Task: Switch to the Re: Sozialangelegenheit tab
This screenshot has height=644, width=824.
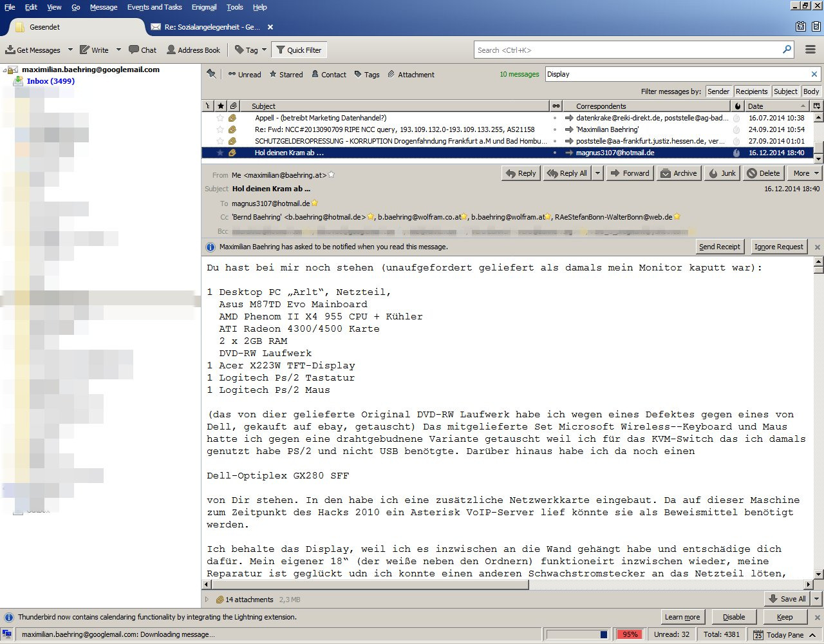Action: [206, 27]
